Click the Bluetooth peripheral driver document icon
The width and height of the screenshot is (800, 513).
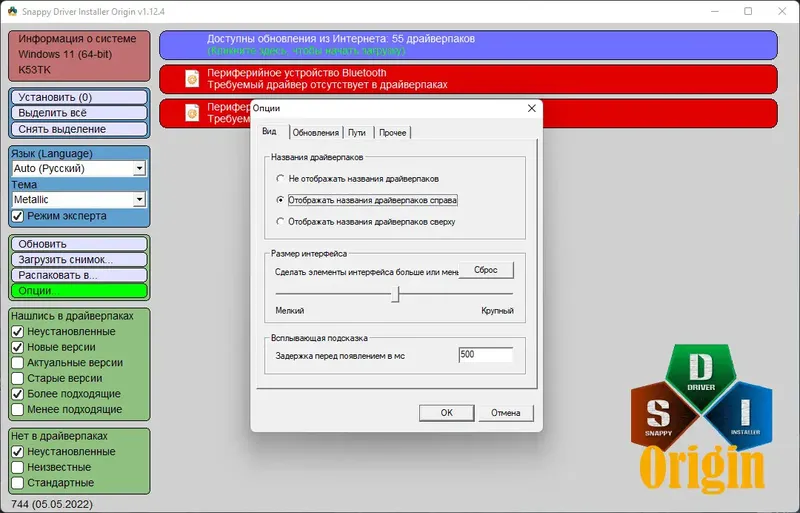[192, 79]
